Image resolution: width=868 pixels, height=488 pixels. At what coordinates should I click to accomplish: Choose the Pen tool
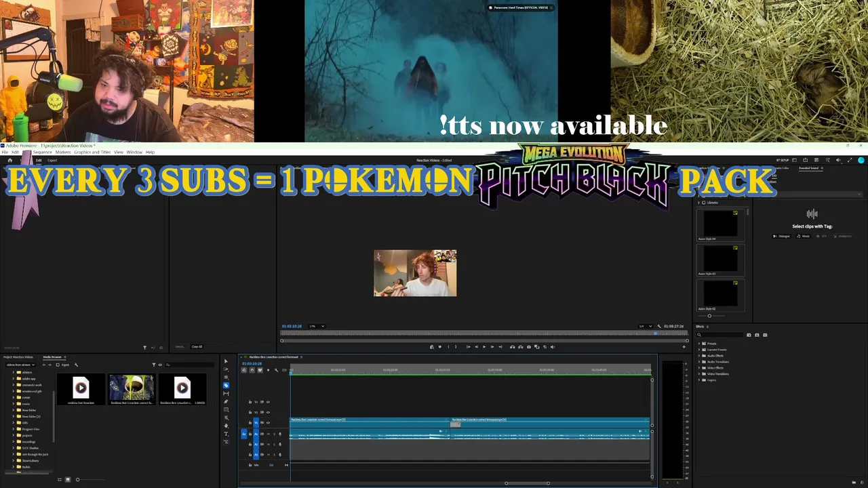[x=226, y=402]
